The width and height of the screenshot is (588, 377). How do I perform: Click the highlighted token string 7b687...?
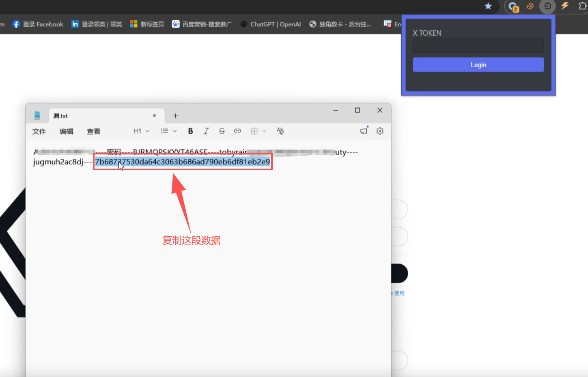pos(182,162)
